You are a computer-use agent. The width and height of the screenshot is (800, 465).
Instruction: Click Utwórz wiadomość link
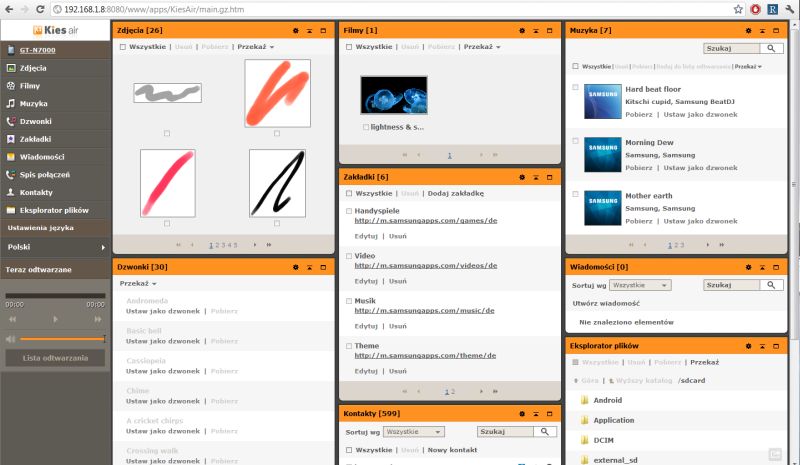[606, 303]
